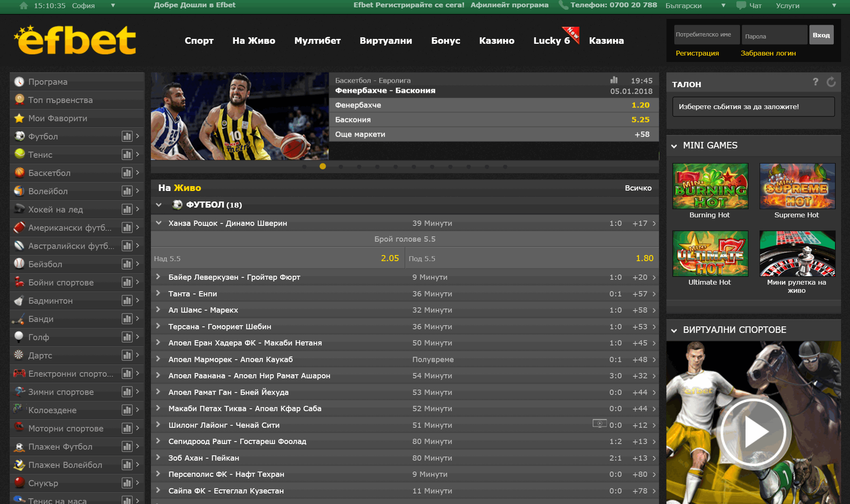The width and height of the screenshot is (850, 504).
Task: Open the Виртуални menu
Action: [386, 41]
